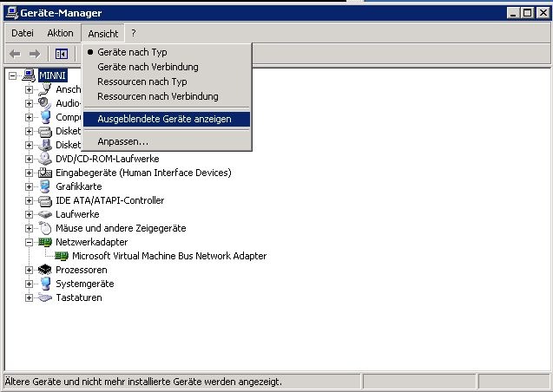Image resolution: width=553 pixels, height=392 pixels.
Task: Select the Laufwerke label
Action: [77, 214]
